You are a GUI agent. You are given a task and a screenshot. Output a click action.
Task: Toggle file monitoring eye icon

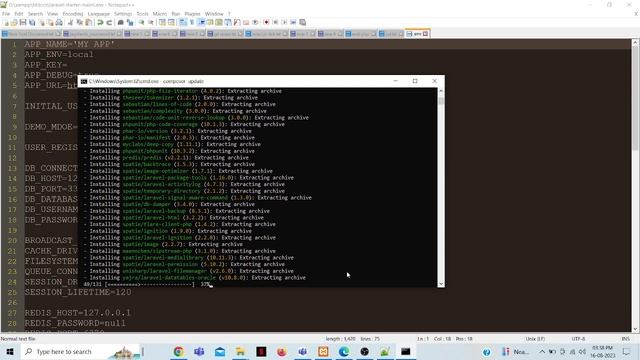pos(255,22)
